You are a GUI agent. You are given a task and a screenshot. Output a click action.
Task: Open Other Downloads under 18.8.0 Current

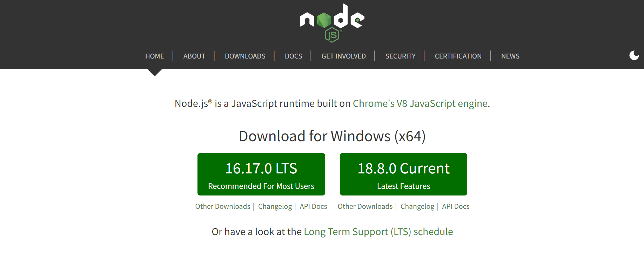click(365, 206)
